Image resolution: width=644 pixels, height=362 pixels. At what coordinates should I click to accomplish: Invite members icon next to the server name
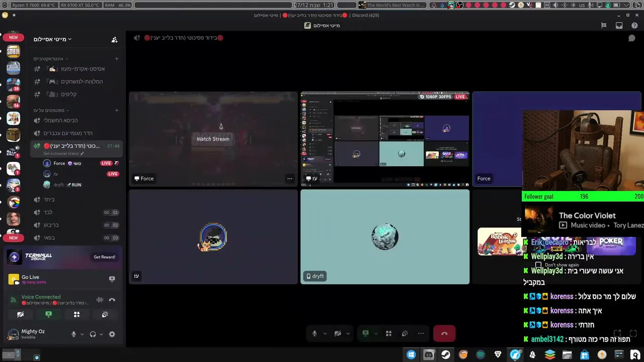(x=114, y=39)
